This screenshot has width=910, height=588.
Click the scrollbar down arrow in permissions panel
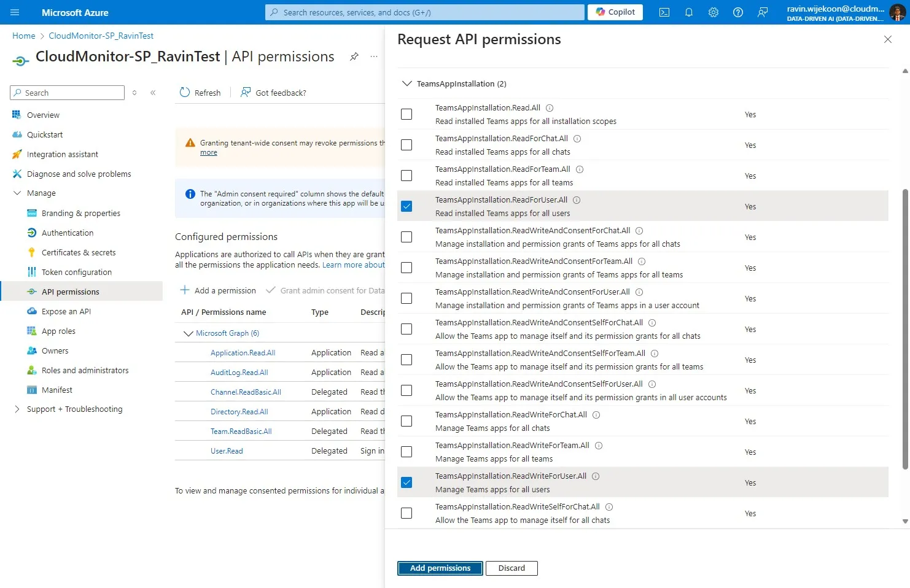pos(905,521)
